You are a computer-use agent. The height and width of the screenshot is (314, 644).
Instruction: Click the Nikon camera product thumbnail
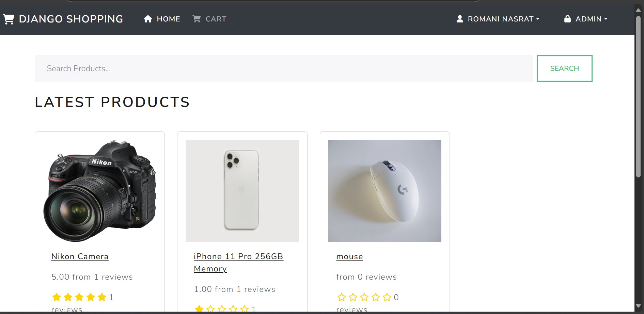coord(99,191)
